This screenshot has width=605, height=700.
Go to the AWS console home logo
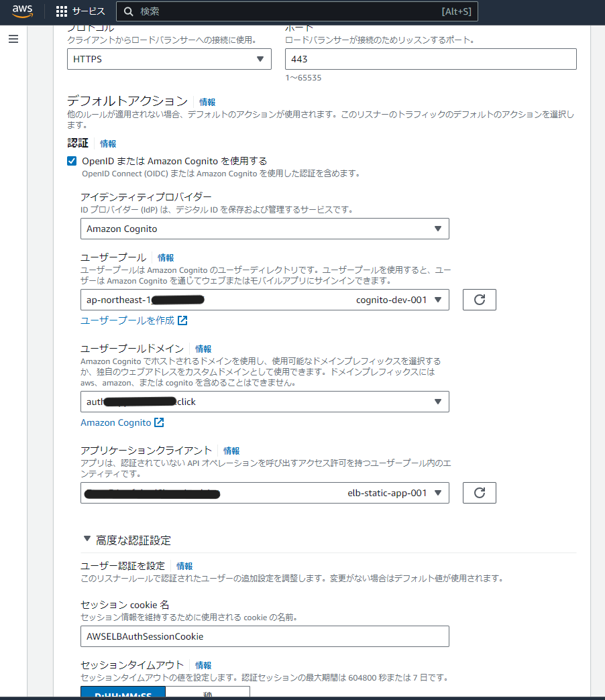tap(22, 11)
